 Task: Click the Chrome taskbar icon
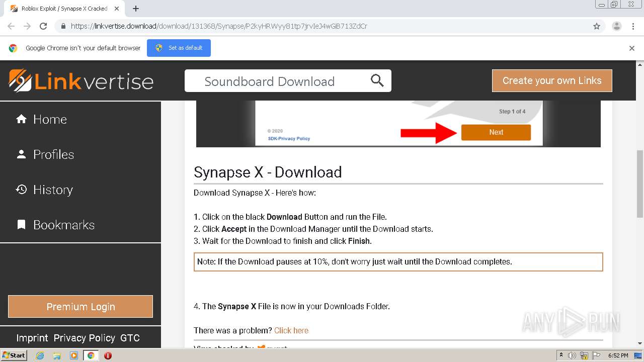click(91, 355)
